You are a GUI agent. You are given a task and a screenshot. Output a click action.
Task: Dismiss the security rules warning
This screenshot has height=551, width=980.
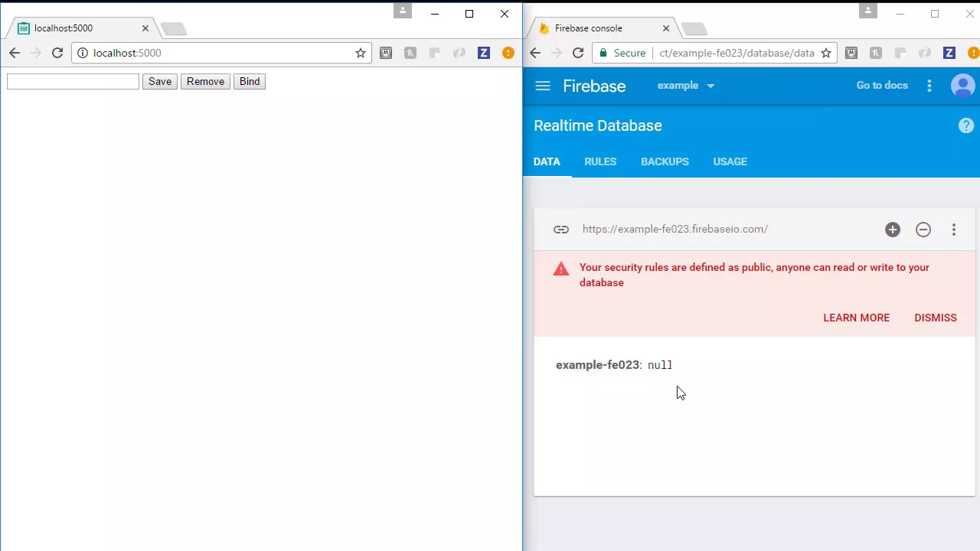click(x=936, y=318)
